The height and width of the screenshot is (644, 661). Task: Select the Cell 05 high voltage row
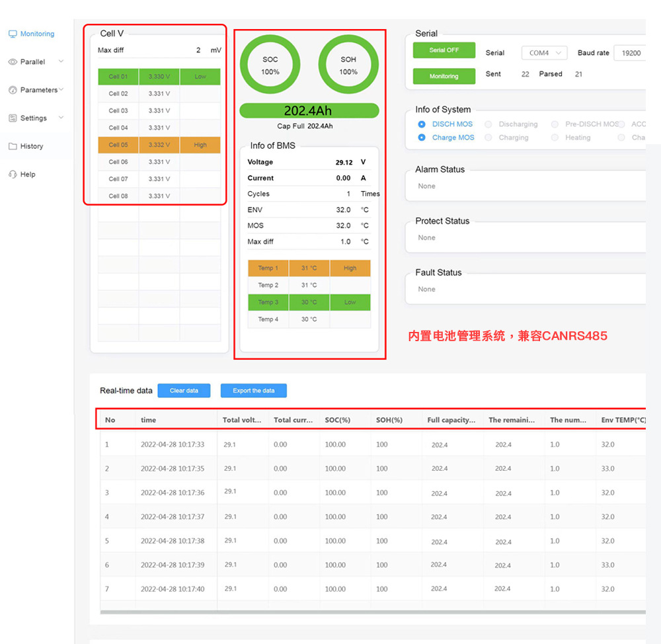click(x=159, y=145)
